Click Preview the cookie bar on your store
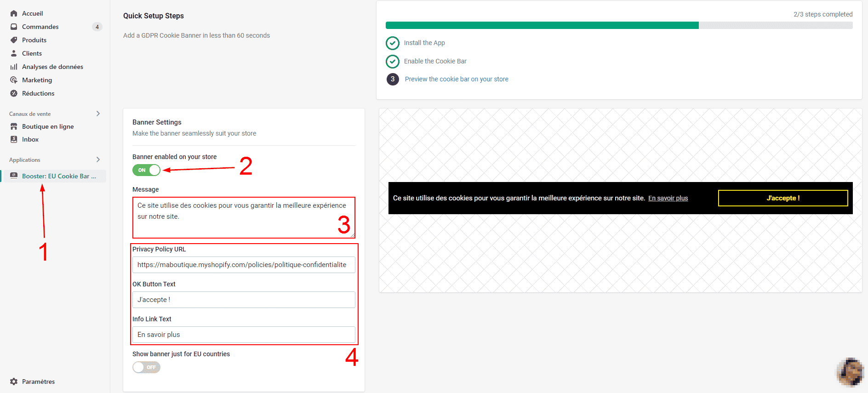Screen dimensions: 868x393 point(456,79)
